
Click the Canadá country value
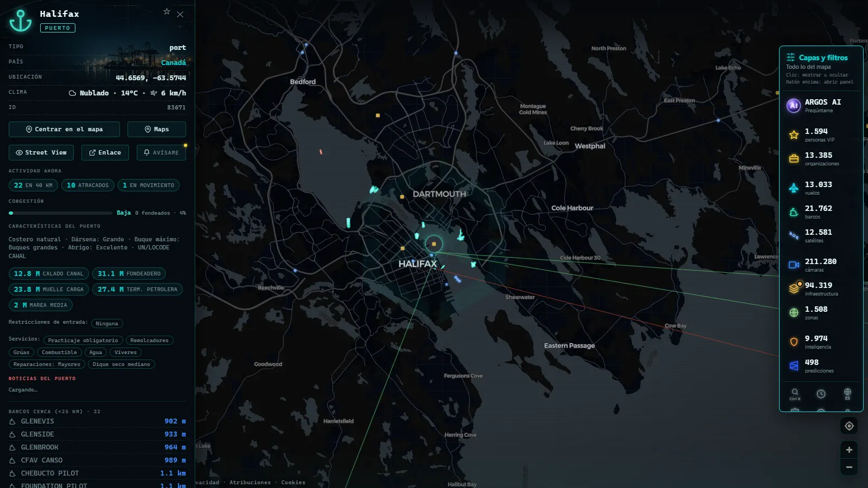tap(174, 63)
